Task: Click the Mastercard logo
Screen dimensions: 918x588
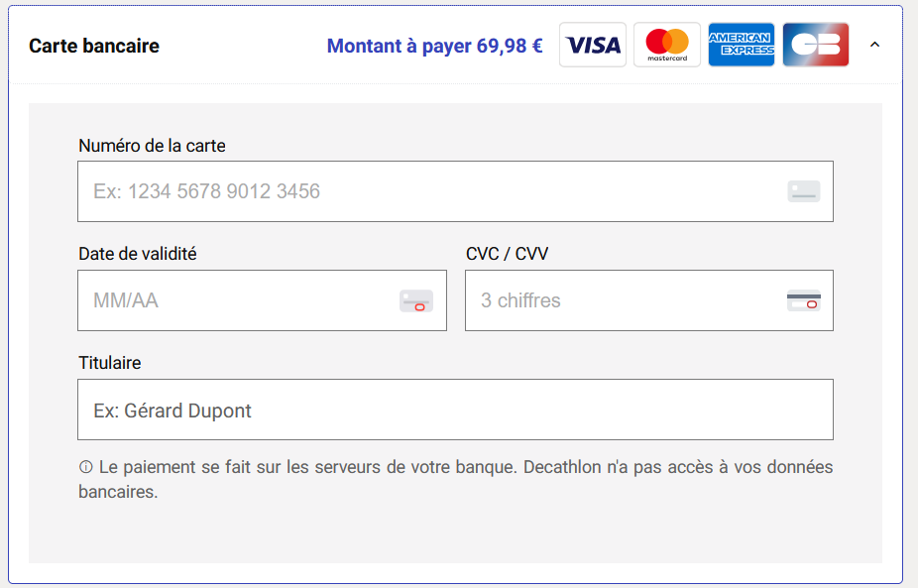Action: click(667, 45)
